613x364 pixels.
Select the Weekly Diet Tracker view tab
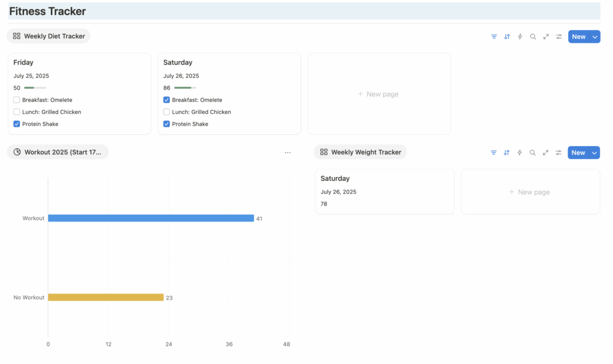click(48, 36)
